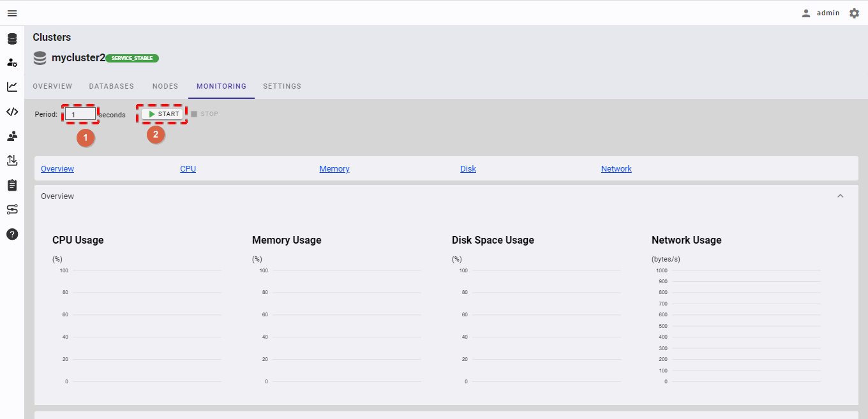
Task: Open the code brackets icon in sidebar
Action: point(12,112)
